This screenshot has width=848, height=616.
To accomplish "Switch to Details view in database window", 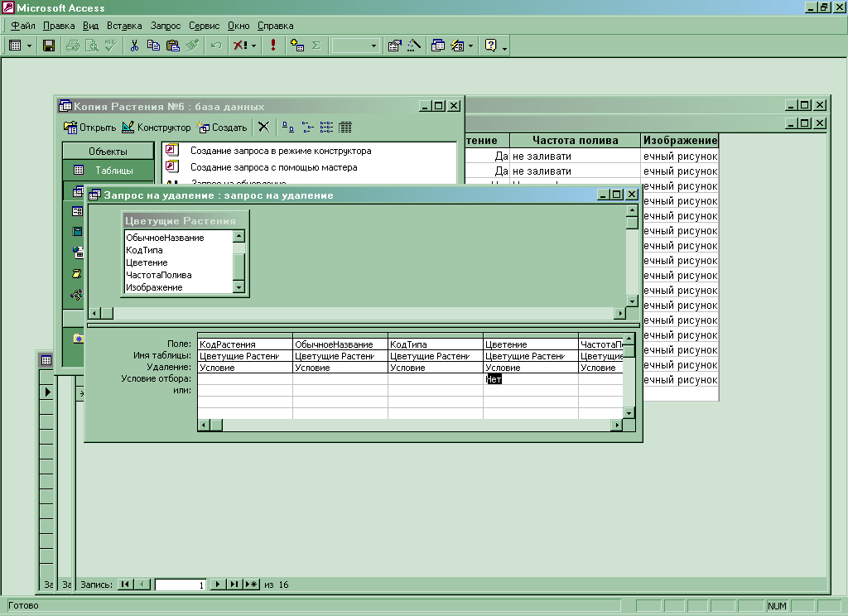I will point(345,128).
